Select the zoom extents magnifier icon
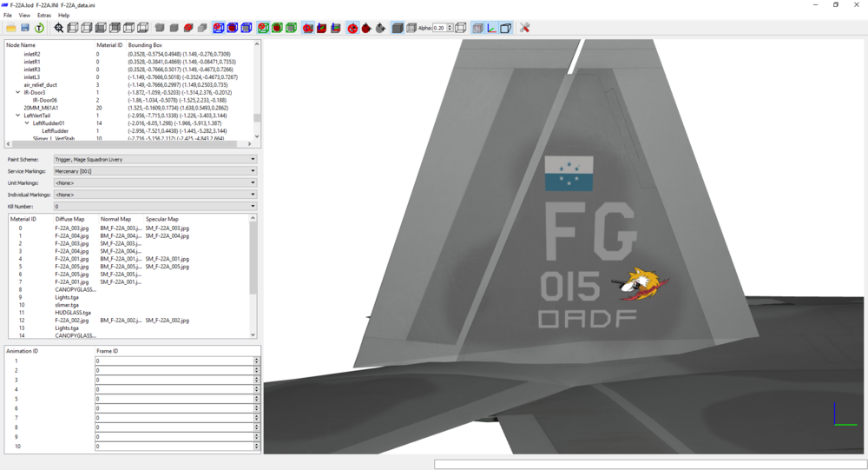868x470 pixels. (59, 28)
